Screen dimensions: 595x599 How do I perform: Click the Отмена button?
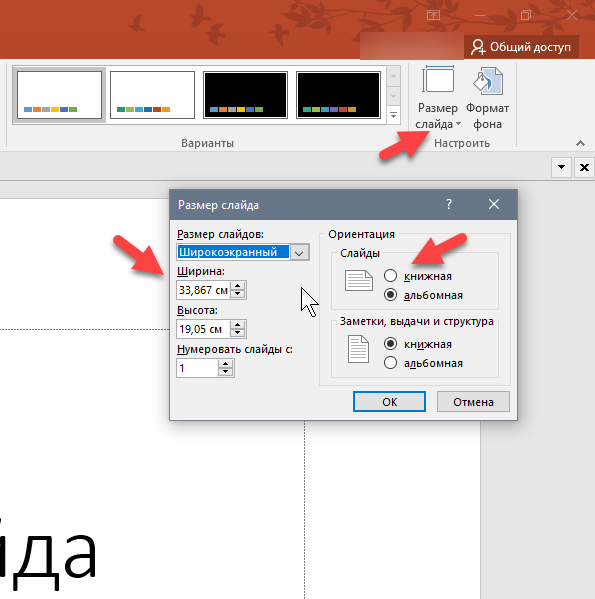[x=473, y=402]
